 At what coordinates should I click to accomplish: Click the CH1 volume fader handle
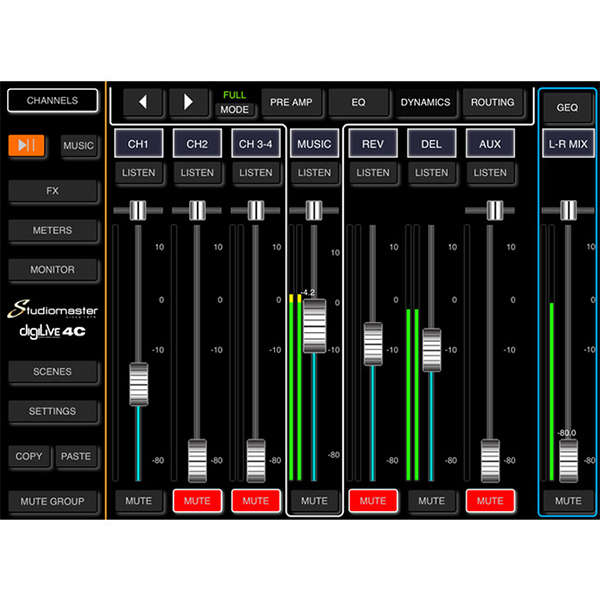(139, 384)
